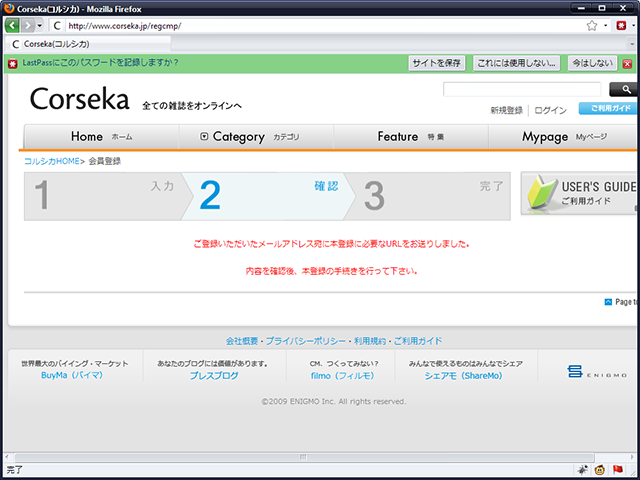Open the プレスブログ link
The width and height of the screenshot is (640, 480).
[x=214, y=376]
